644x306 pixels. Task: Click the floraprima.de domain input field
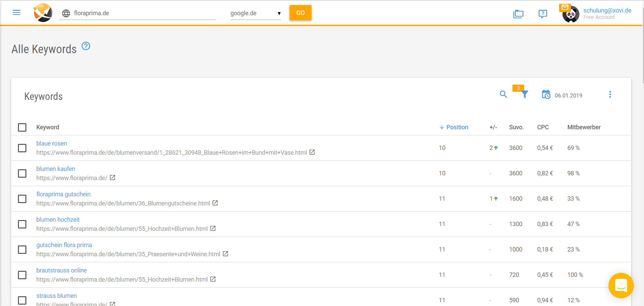137,13
